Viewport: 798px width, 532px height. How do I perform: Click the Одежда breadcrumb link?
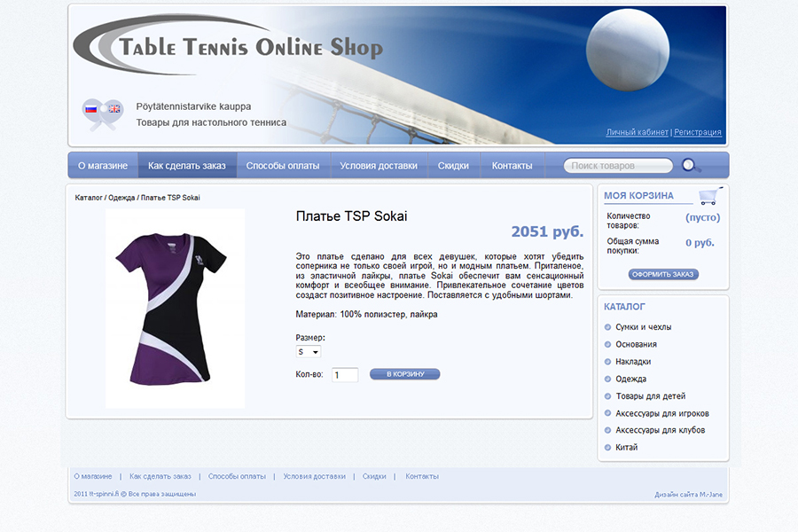(121, 198)
